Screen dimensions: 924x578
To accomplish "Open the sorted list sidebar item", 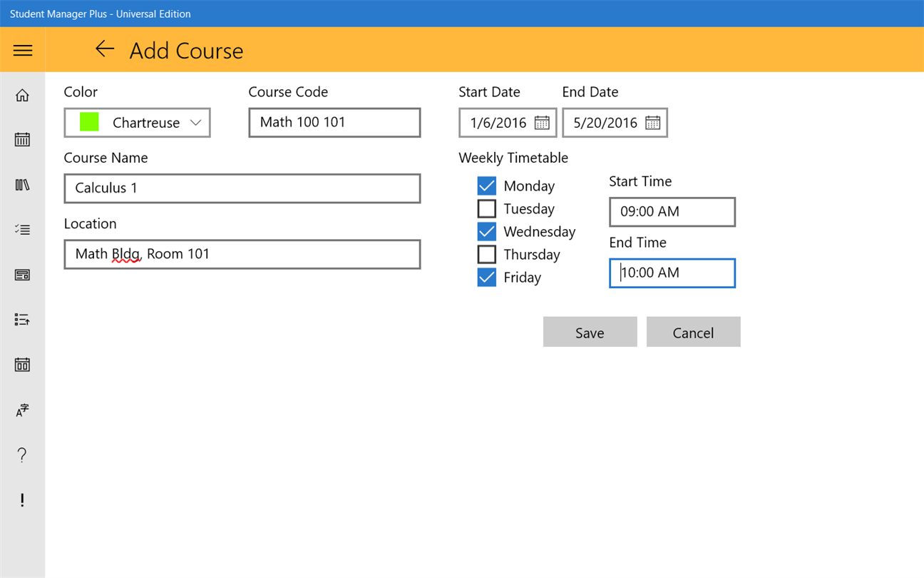I will pos(22,320).
